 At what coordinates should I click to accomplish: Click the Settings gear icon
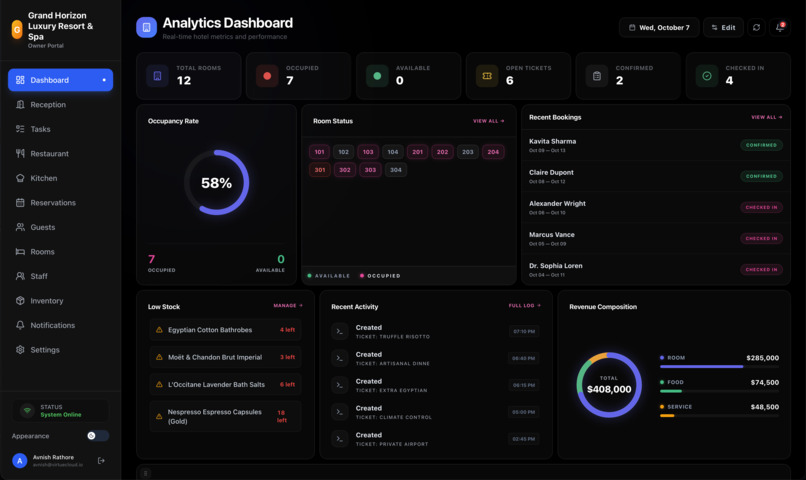(x=20, y=350)
